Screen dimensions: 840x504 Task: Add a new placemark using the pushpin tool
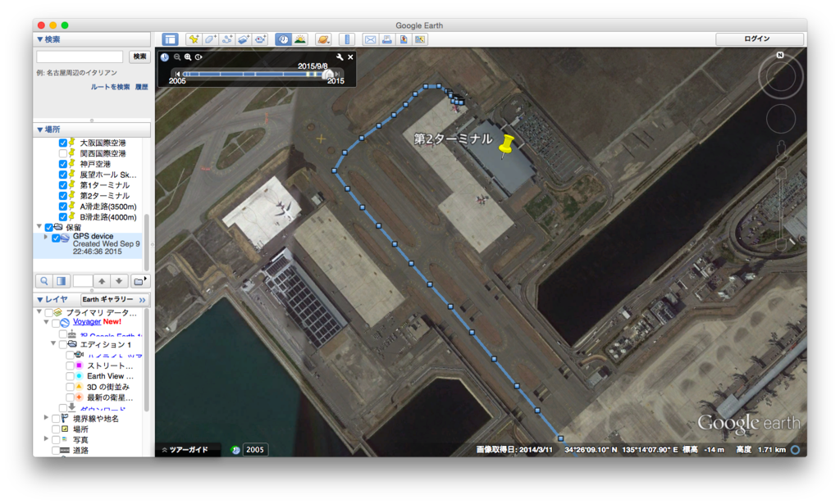pyautogui.click(x=194, y=39)
